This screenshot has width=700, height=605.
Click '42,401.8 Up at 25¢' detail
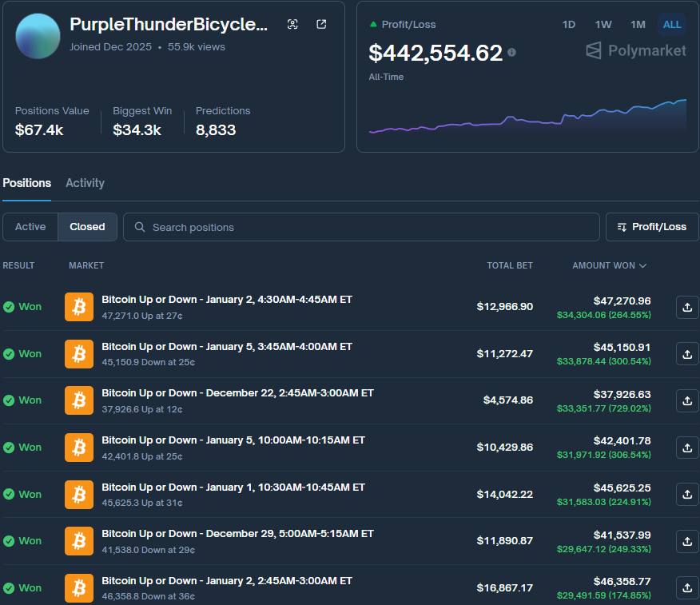[142, 456]
